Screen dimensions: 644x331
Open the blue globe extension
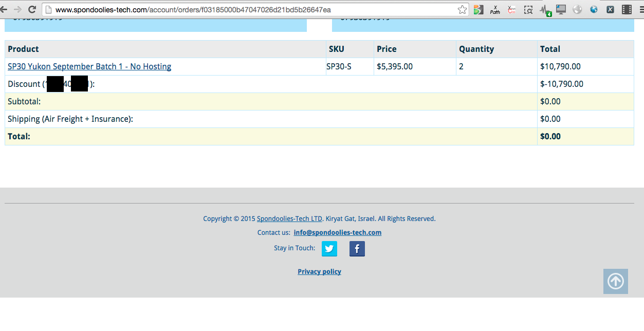click(x=594, y=9)
